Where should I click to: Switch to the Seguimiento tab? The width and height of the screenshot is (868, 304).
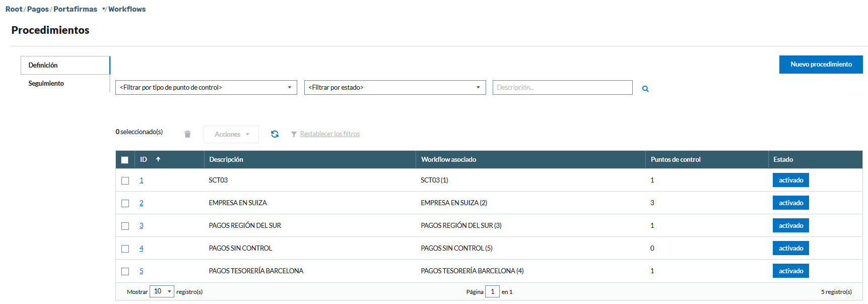click(46, 84)
